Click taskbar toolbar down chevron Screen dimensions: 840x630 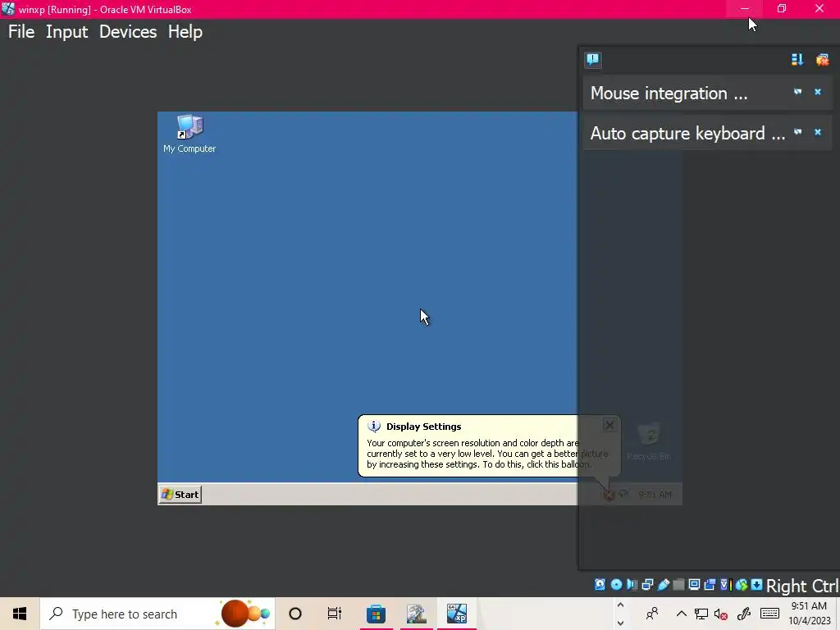[620, 623]
